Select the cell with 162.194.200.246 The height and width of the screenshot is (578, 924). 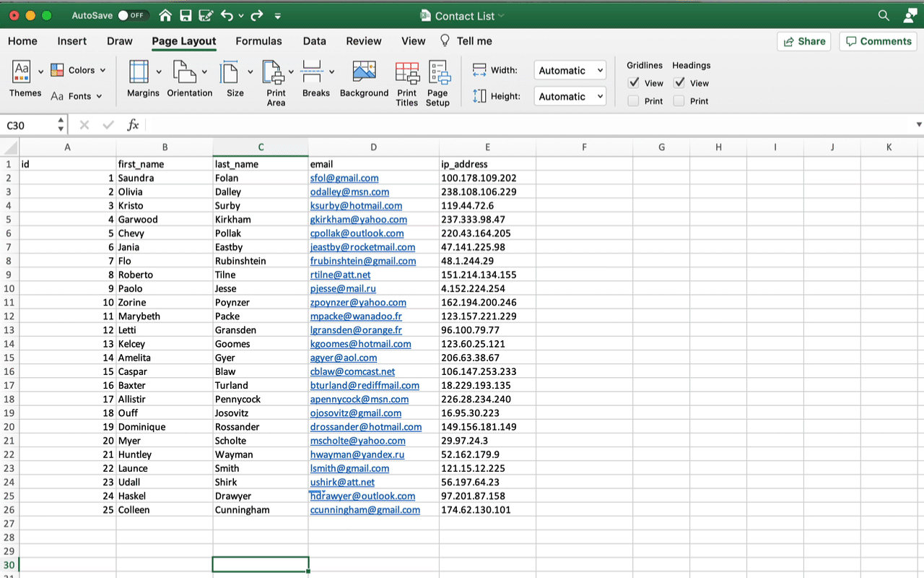487,303
